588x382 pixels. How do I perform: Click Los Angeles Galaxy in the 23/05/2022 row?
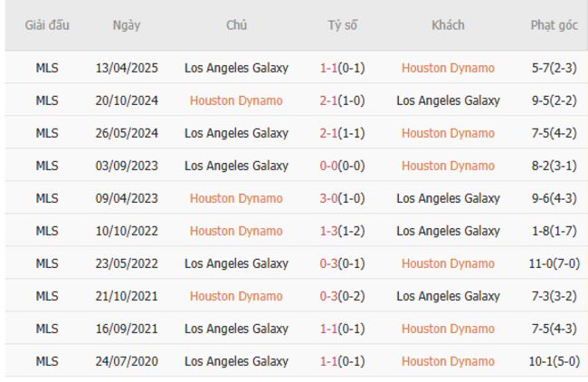pyautogui.click(x=236, y=263)
